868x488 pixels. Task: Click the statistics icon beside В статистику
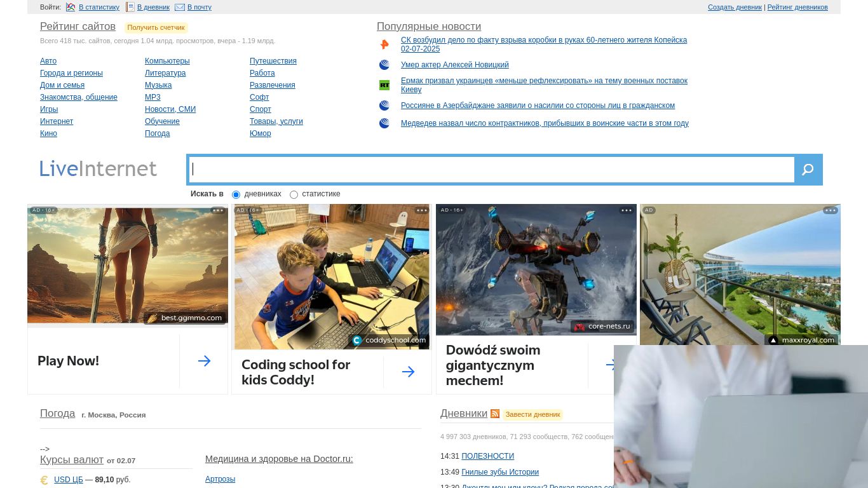click(71, 7)
